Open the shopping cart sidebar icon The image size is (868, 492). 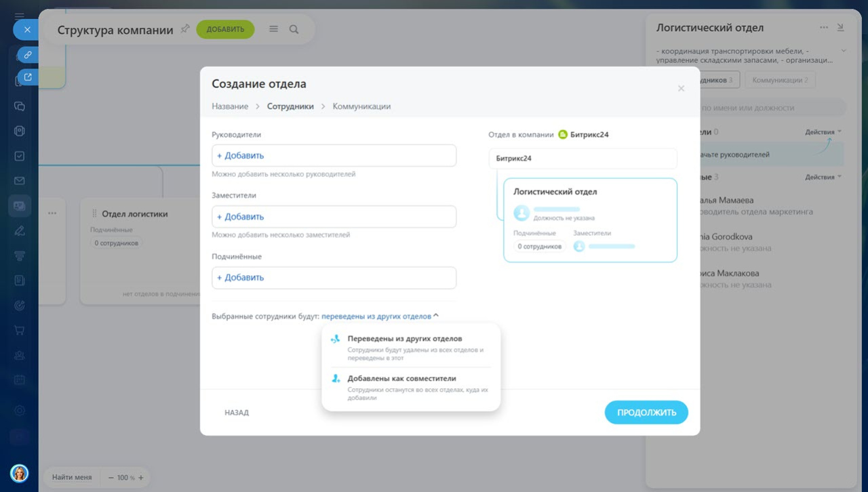(20, 330)
